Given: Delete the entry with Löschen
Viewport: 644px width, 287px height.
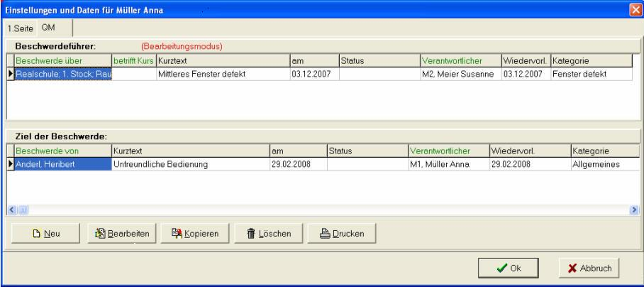Looking at the screenshot, I should coord(268,234).
